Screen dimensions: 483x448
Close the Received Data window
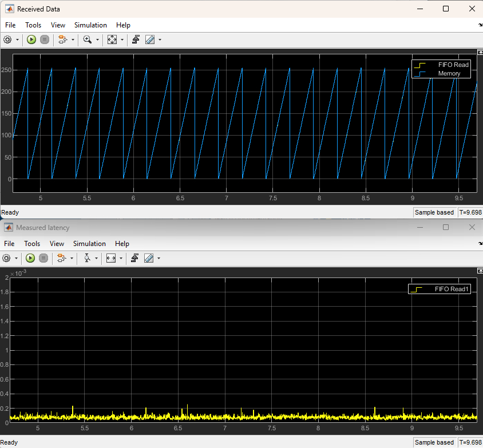click(472, 9)
